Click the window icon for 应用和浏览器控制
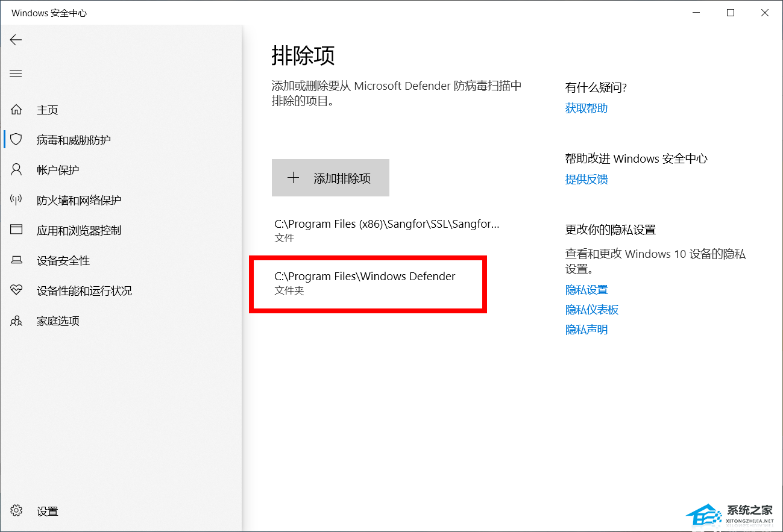The height and width of the screenshot is (532, 783). [16, 230]
